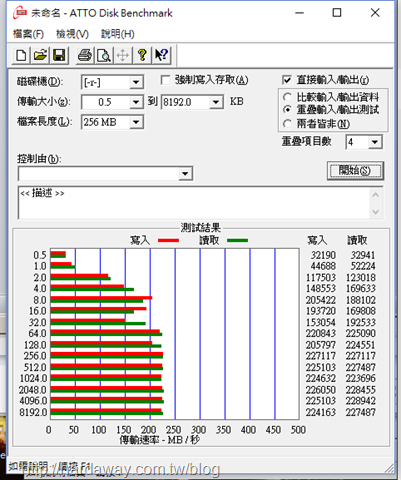Click the ATTO app icon in the title bar
The width and height of the screenshot is (401, 480).
click(20, 13)
